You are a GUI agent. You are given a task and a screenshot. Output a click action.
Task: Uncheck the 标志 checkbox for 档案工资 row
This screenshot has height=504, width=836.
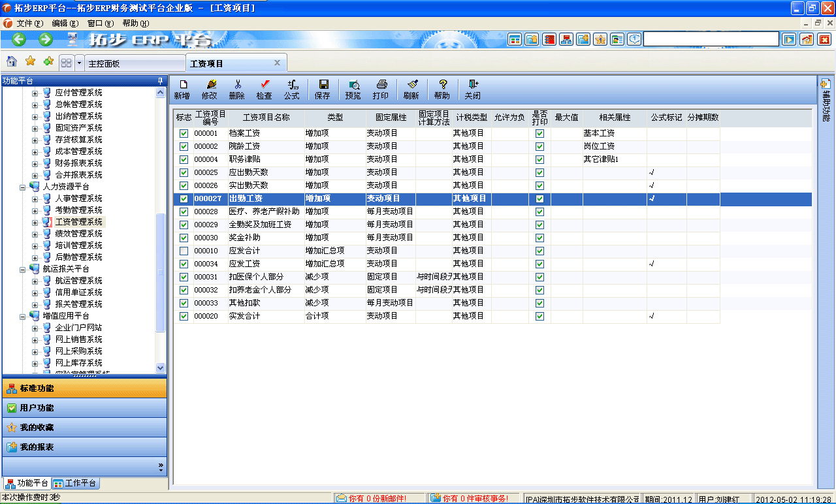[x=184, y=133]
